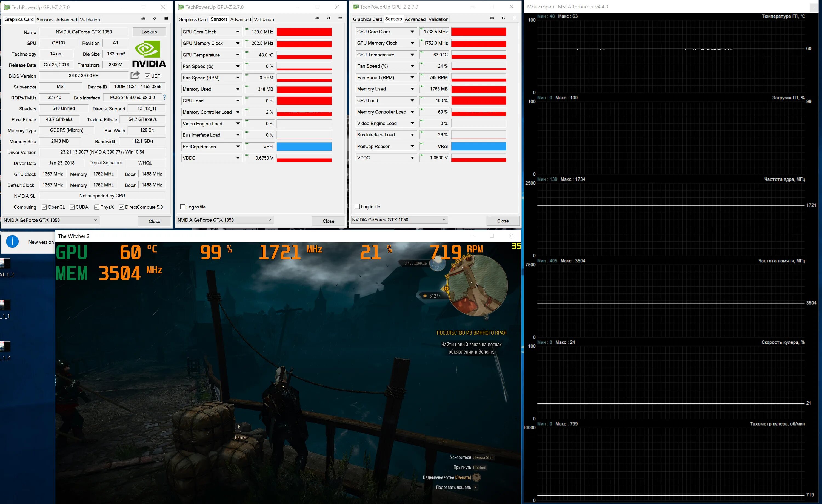Click GPU Core Clock red graph in middle window
Screen dimensions: 822x504
click(304, 32)
